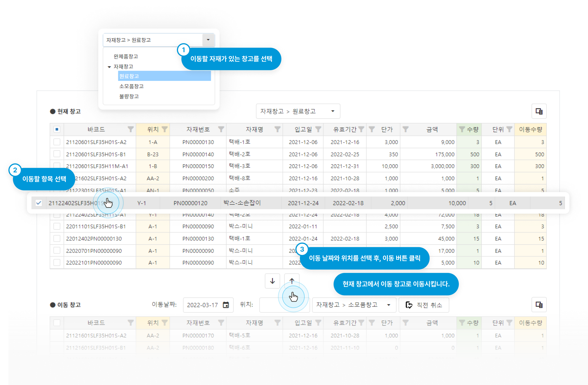Click the 수량 column header in top table
This screenshot has height=385, width=588.
tap(473, 129)
